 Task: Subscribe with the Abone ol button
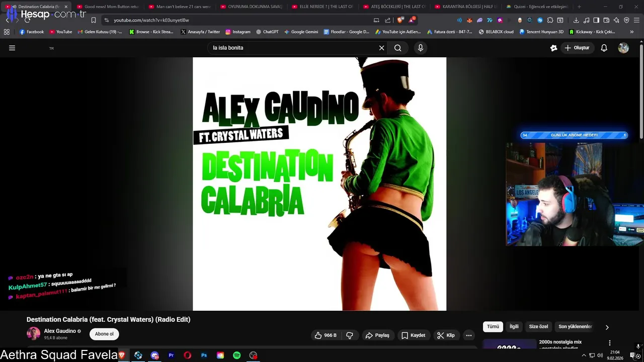click(x=104, y=334)
